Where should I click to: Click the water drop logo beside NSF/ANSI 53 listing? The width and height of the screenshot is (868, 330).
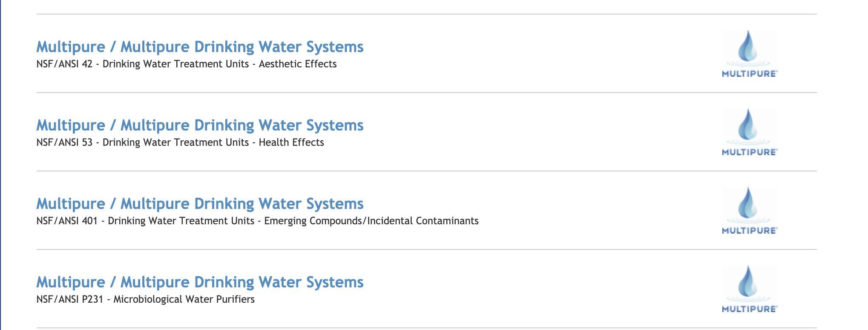748,125
